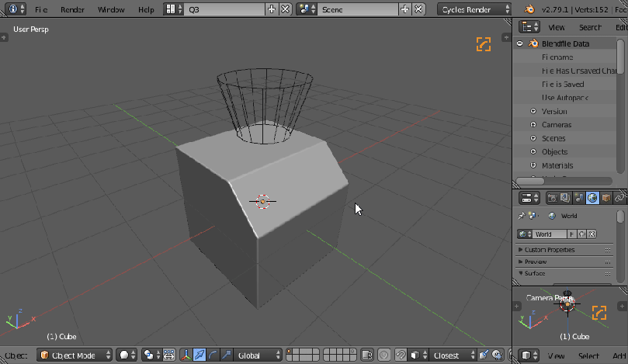Expand the Materials tree item
Viewport: 628px width, 364px height.
pos(533,165)
